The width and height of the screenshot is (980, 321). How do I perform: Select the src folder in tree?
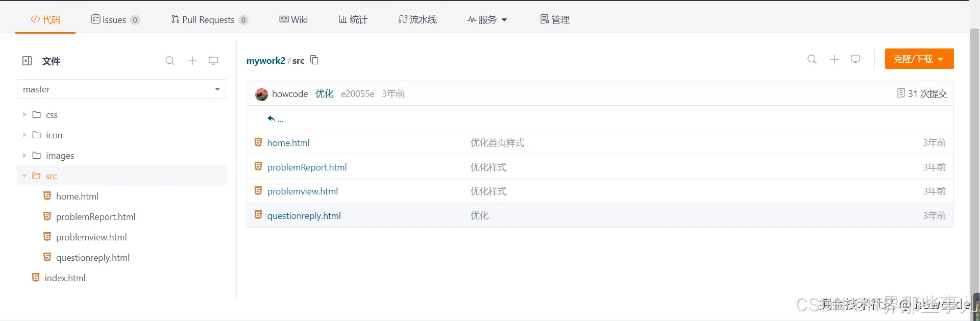[51, 176]
